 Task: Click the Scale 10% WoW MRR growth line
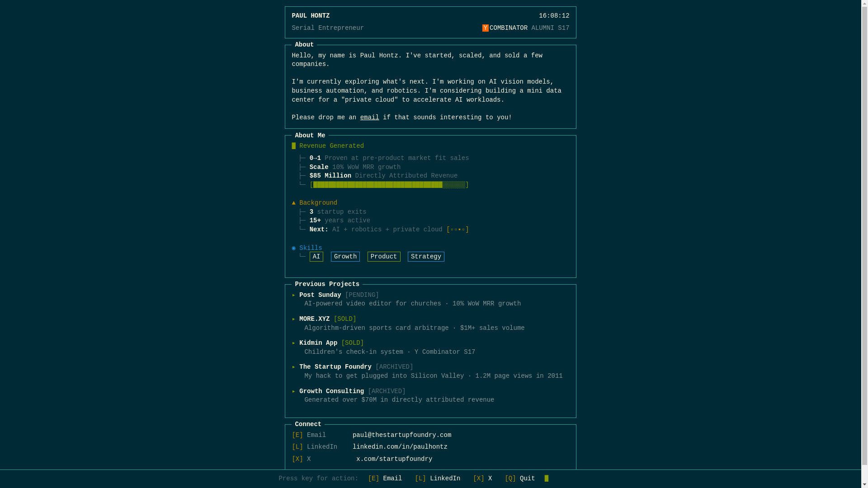tap(355, 167)
